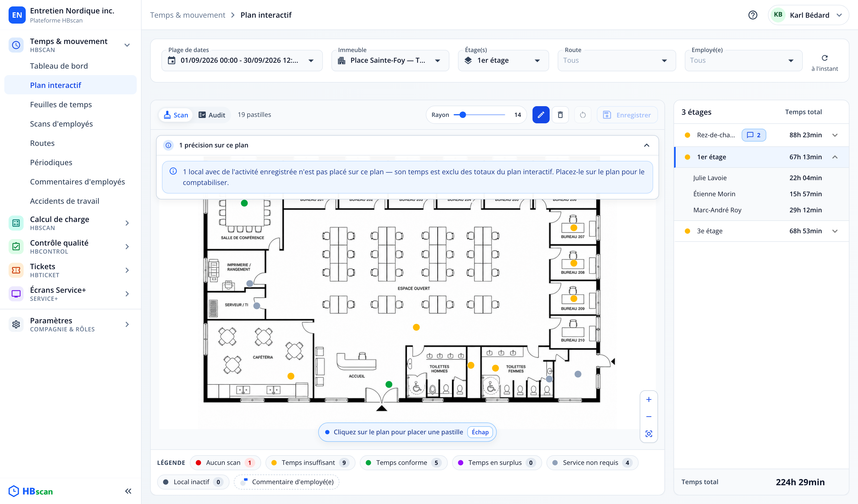
Task: Zoom out of the floor plan
Action: (649, 417)
